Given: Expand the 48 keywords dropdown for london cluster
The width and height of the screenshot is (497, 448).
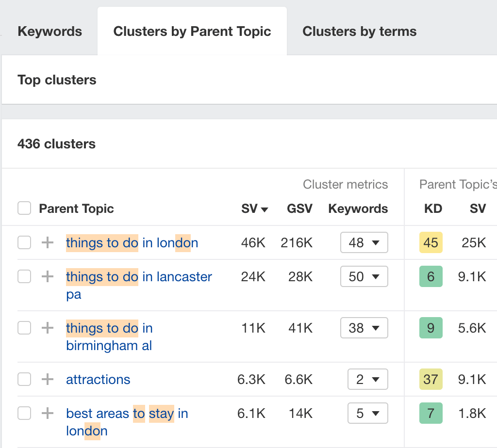Looking at the screenshot, I should point(364,242).
